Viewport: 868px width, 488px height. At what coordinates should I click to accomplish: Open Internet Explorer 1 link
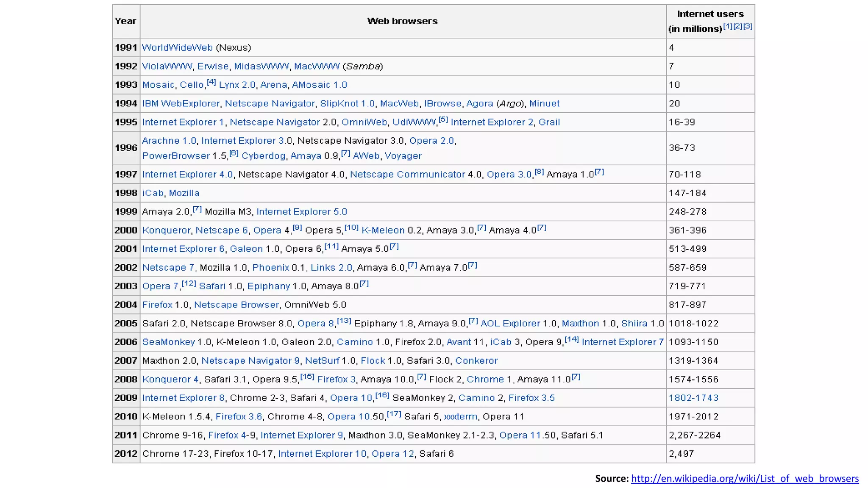coord(183,122)
